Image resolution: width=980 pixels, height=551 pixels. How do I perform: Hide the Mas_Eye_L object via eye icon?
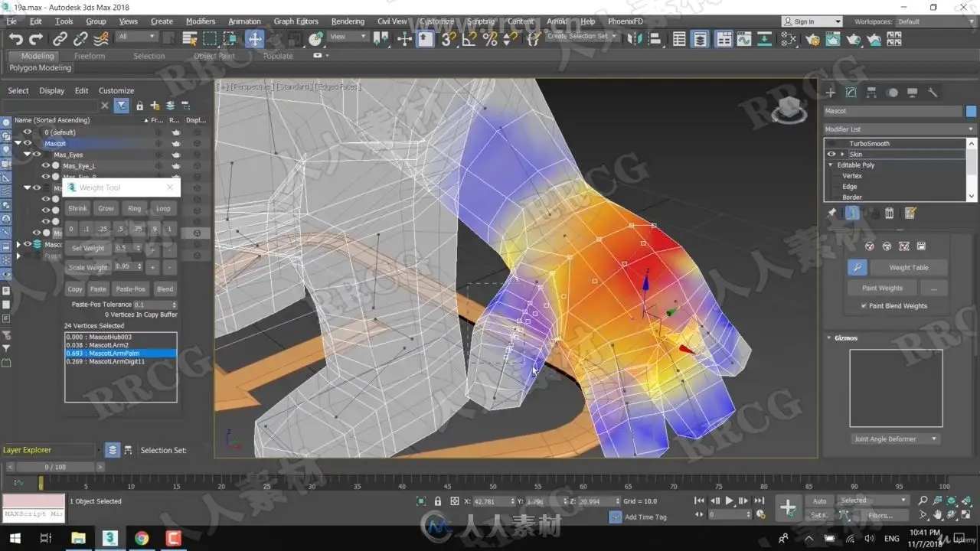(46, 166)
